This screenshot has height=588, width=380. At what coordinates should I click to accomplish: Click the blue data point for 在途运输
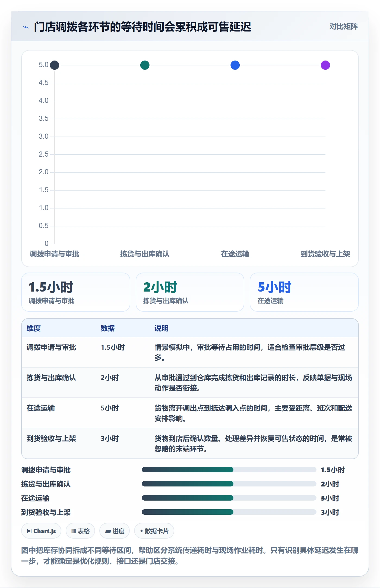235,65
